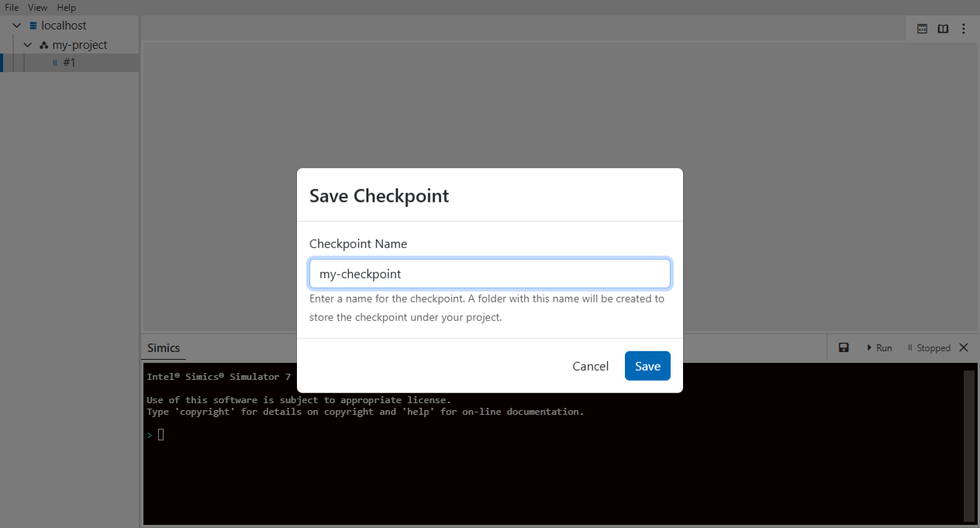Screen dimensions: 980x528
Task: Select the localhost tree label
Action: click(64, 26)
